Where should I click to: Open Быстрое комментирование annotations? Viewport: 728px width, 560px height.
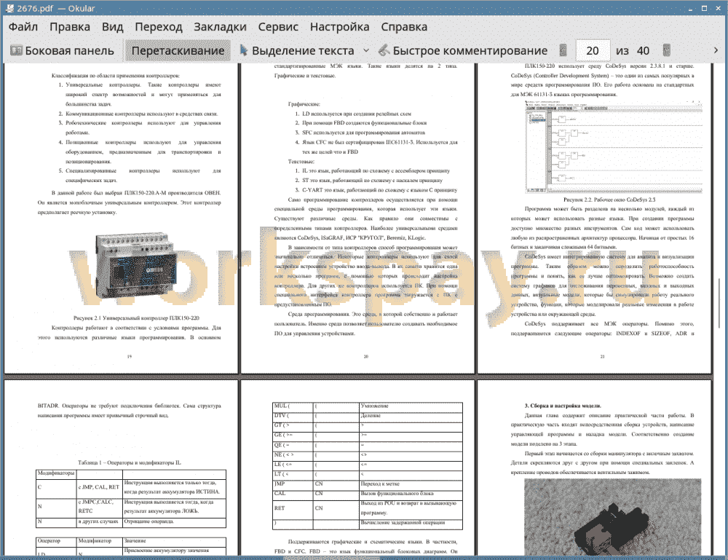(463, 51)
